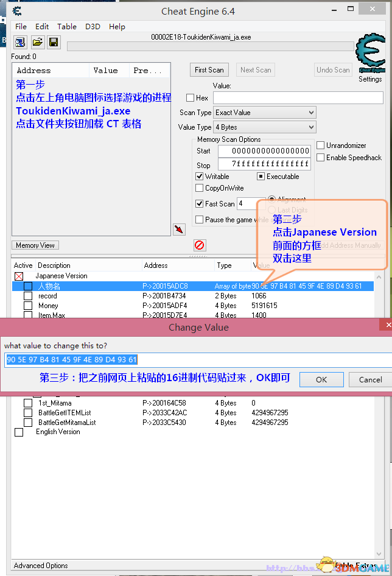Maximize the Cheat Engine window
392x576 pixels.
click(351, 9)
